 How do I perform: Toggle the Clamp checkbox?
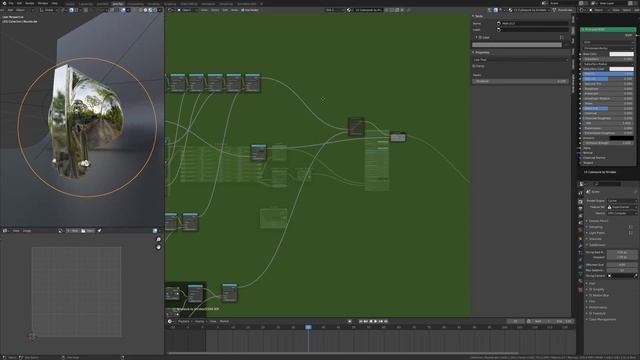[x=474, y=66]
